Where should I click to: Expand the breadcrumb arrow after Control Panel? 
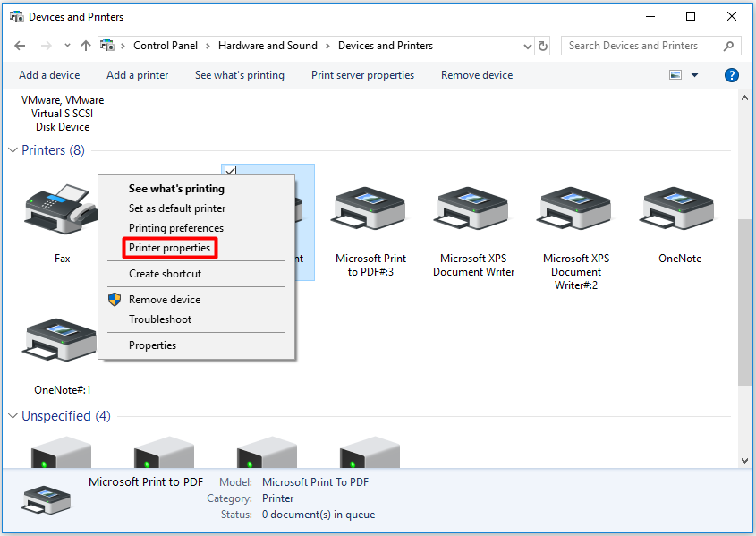click(x=208, y=46)
